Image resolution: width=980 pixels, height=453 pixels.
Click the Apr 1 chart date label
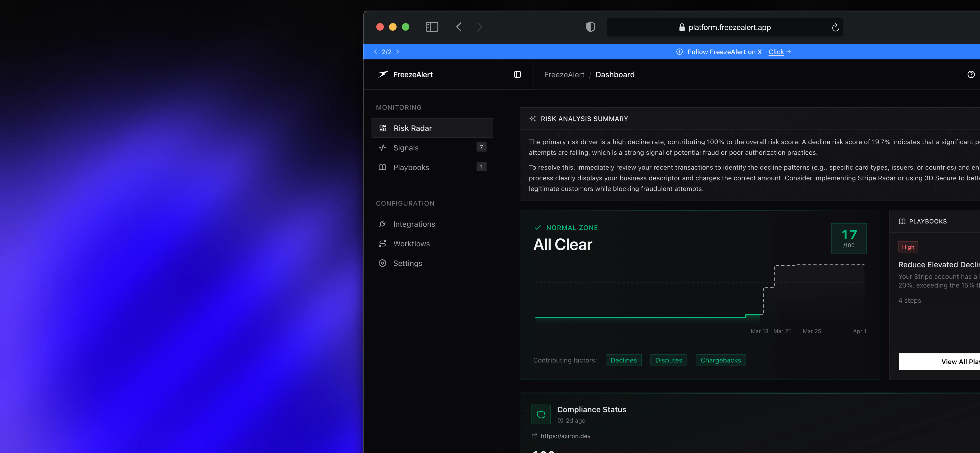pos(860,331)
